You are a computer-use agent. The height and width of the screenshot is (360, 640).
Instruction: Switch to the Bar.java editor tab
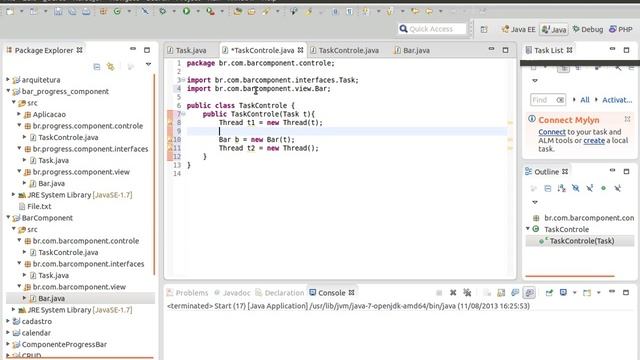[x=412, y=50]
